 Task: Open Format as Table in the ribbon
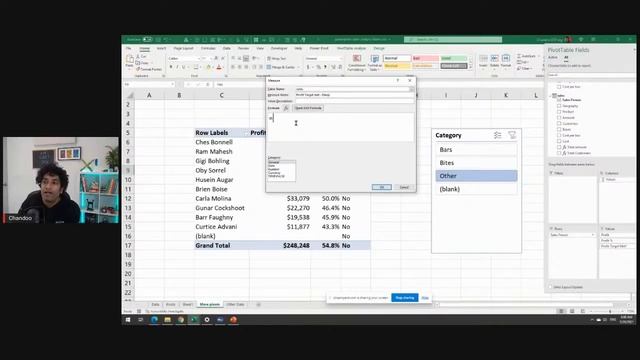coord(374,62)
